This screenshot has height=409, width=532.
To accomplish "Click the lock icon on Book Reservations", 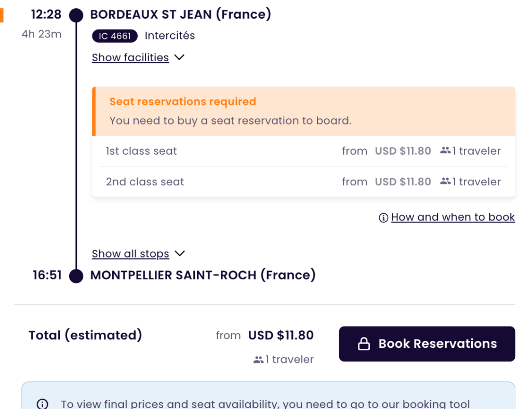I will tap(364, 344).
